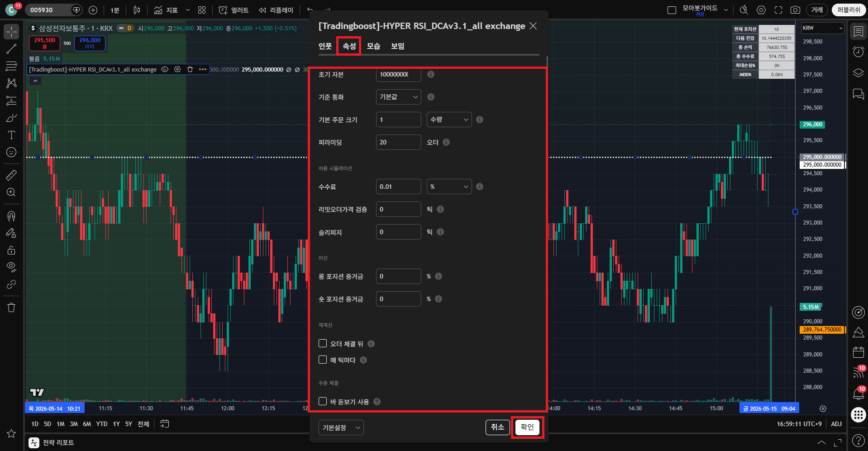Check the 바 돋보기 사용 option
Image resolution: width=868 pixels, height=451 pixels.
tap(323, 401)
